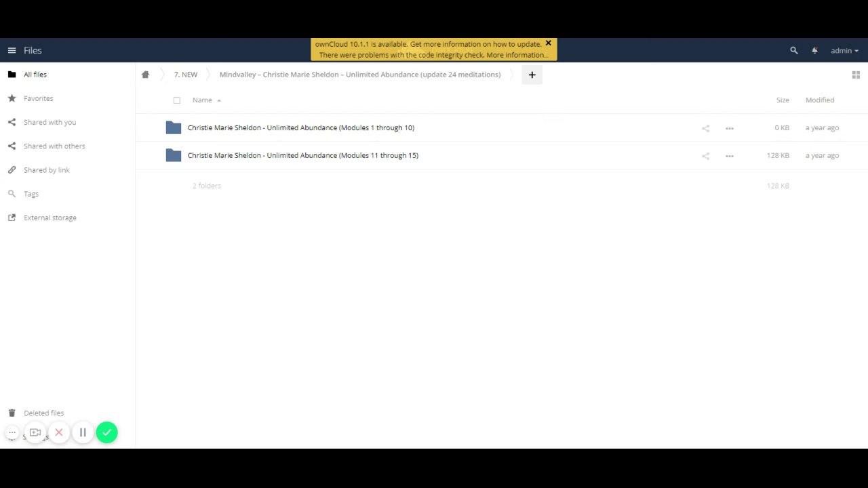The height and width of the screenshot is (488, 868).
Task: Open Modules 1 through 10 folder icon
Action: click(x=174, y=127)
